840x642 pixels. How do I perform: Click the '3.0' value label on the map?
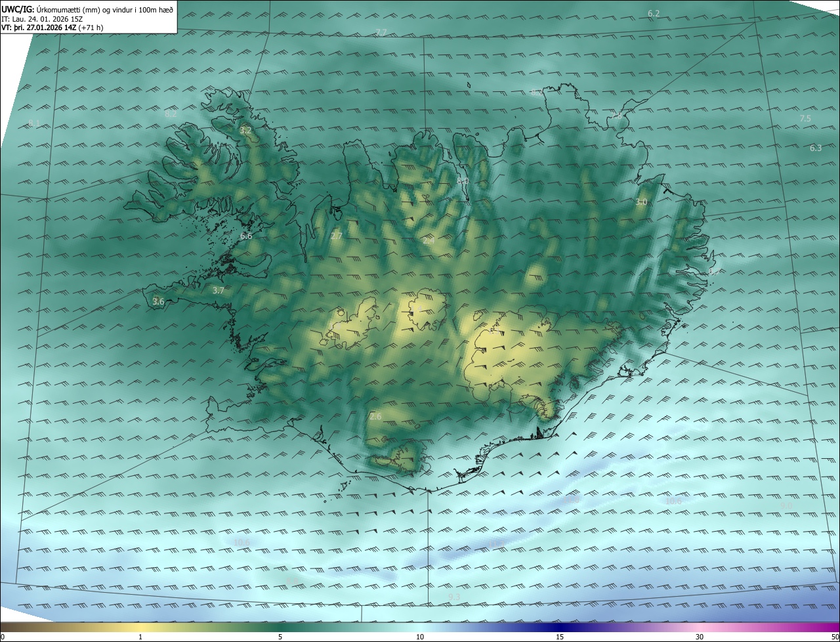[x=641, y=202]
